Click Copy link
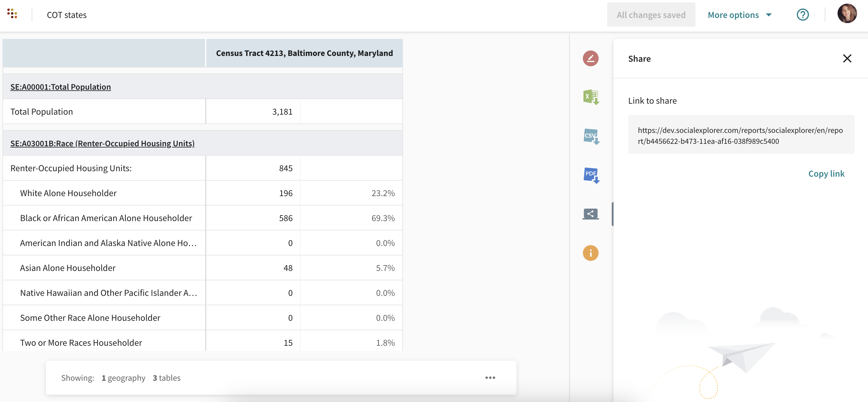 [x=826, y=174]
